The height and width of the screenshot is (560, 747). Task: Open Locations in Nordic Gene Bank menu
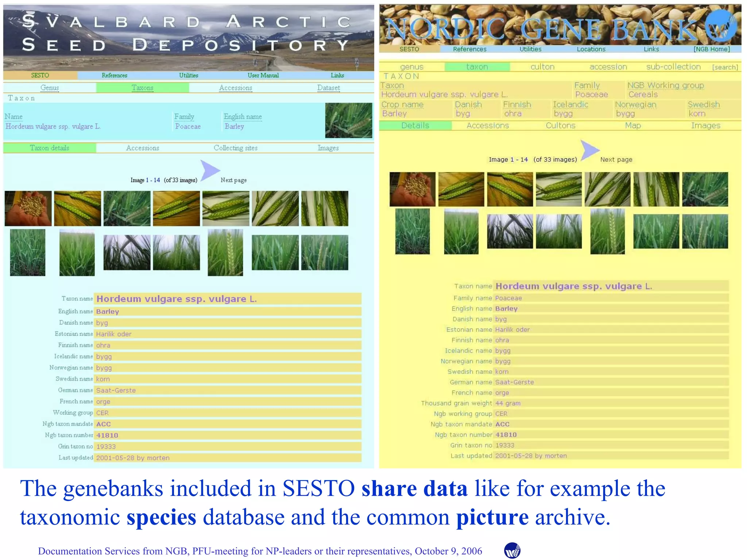(591, 49)
